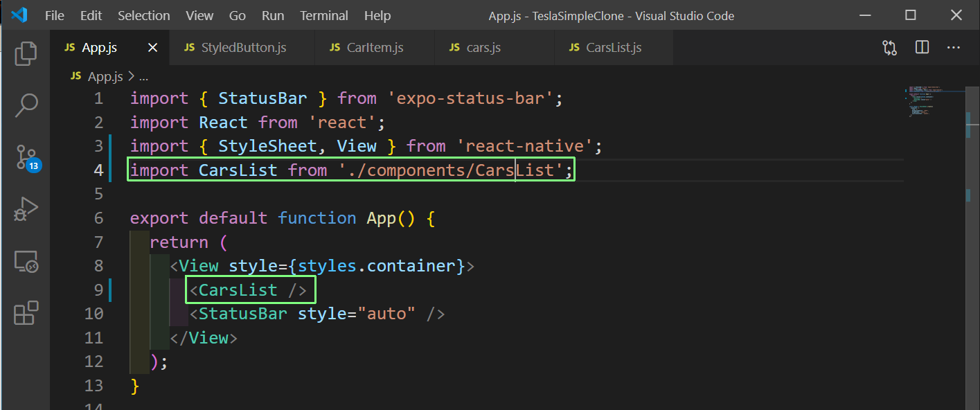Click the 'export default' keywords on line 6
The height and width of the screenshot is (410, 980).
tap(199, 218)
